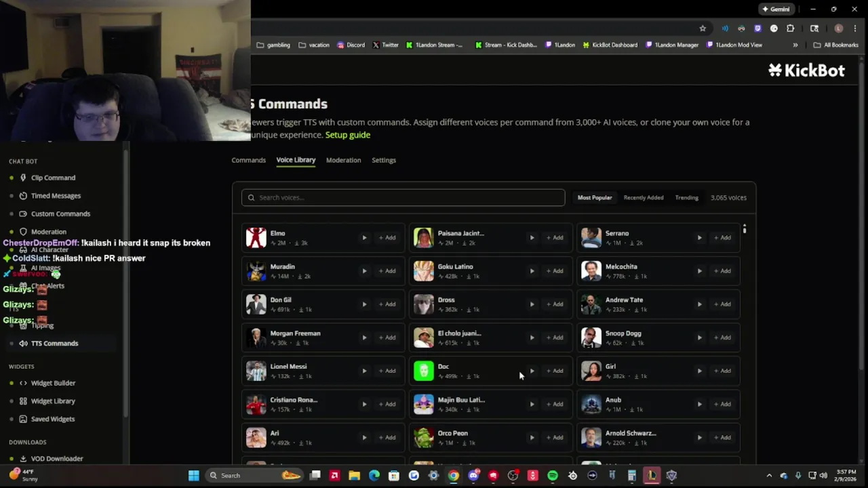Click the Orco Peon avatar
The height and width of the screenshot is (488, 868).
pyautogui.click(x=424, y=437)
